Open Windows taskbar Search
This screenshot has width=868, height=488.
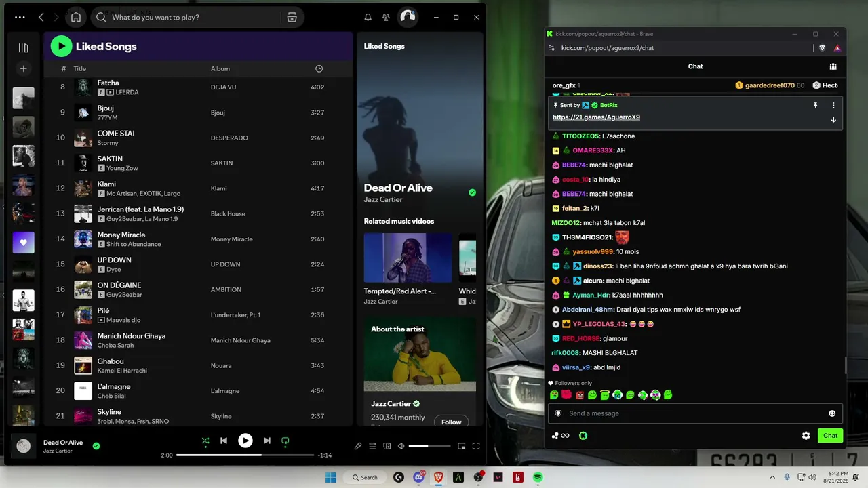tap(365, 477)
